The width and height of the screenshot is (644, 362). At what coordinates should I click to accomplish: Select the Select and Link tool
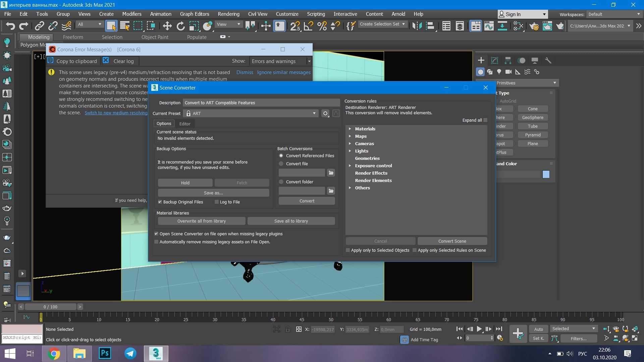(x=40, y=26)
